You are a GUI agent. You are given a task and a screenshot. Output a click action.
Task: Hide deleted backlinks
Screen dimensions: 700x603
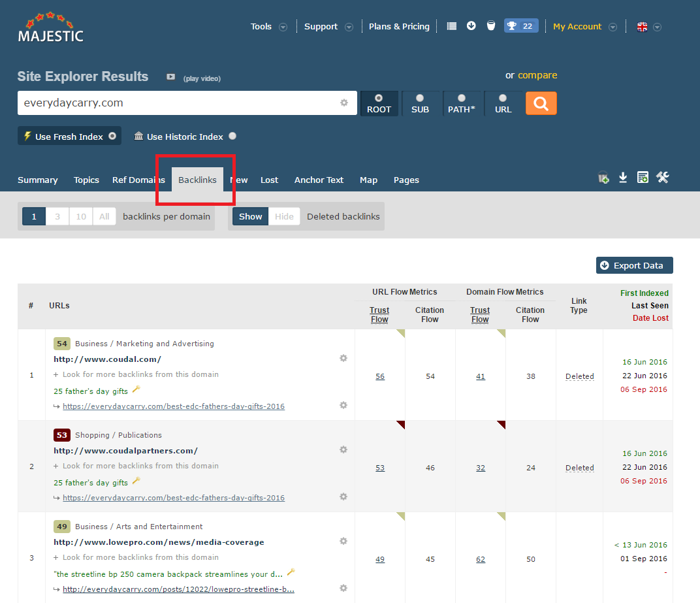(x=284, y=216)
